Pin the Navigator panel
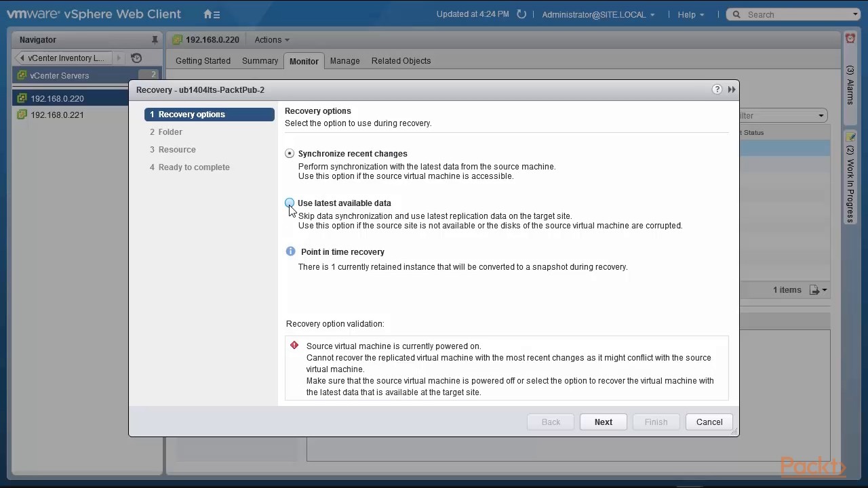 click(155, 40)
